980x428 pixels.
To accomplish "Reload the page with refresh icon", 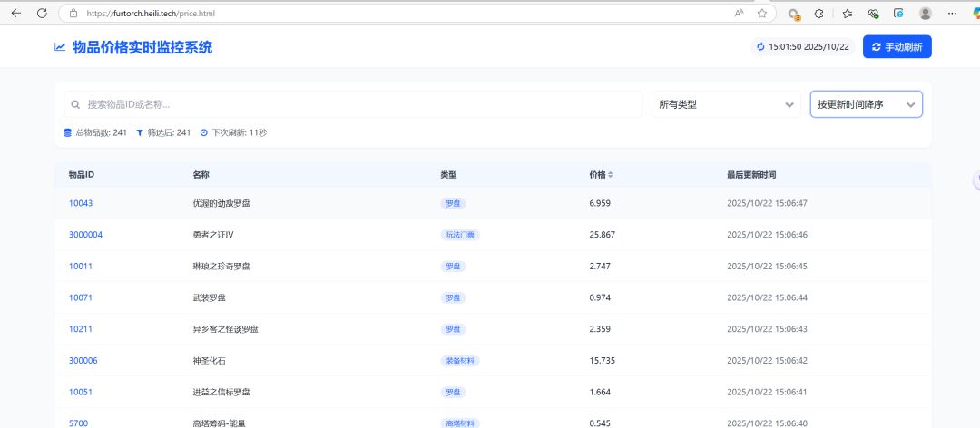I will (42, 13).
